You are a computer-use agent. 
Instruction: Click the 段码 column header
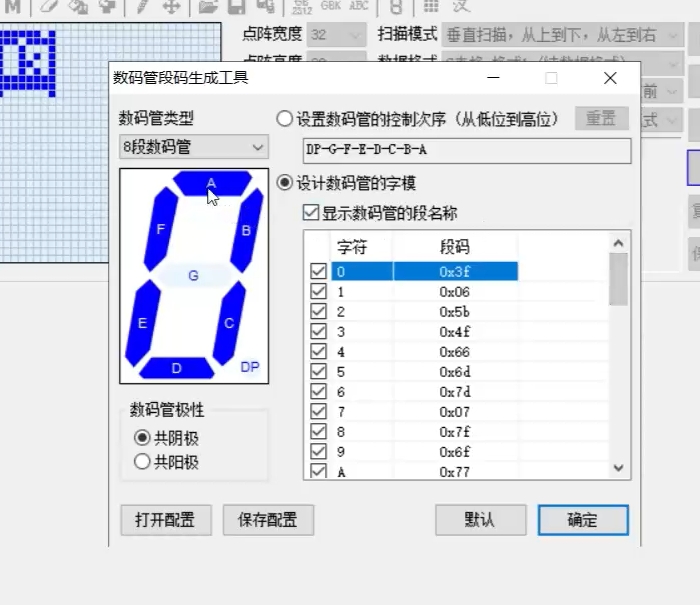(x=455, y=246)
